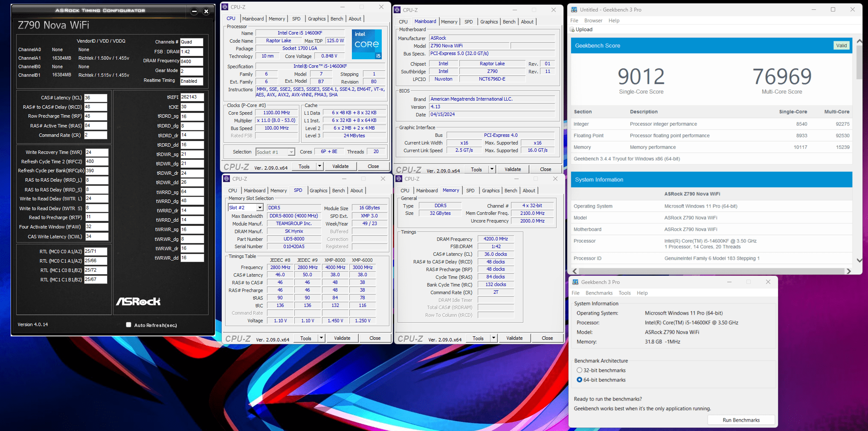Expand Tools dropdown arrow in CPU-Z CPU window
868x431 pixels.
[319, 166]
